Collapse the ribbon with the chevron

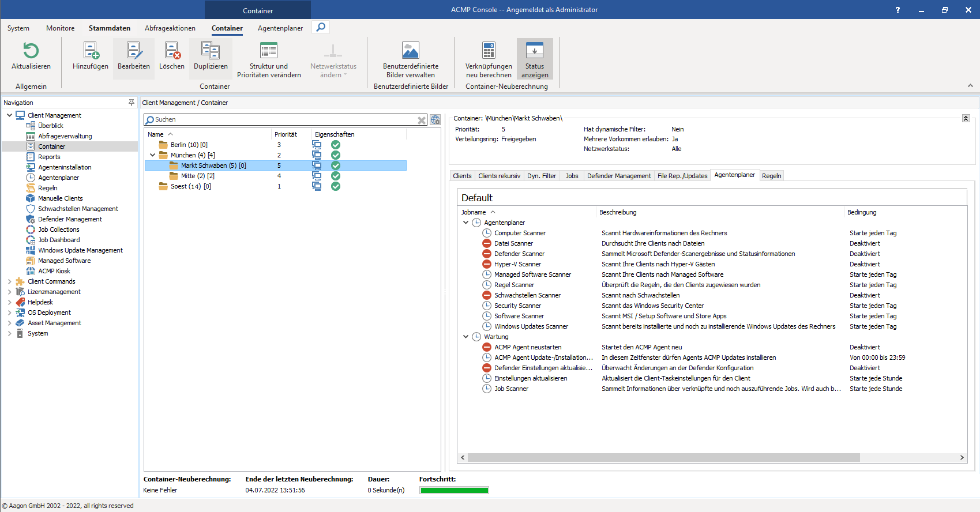(x=970, y=85)
